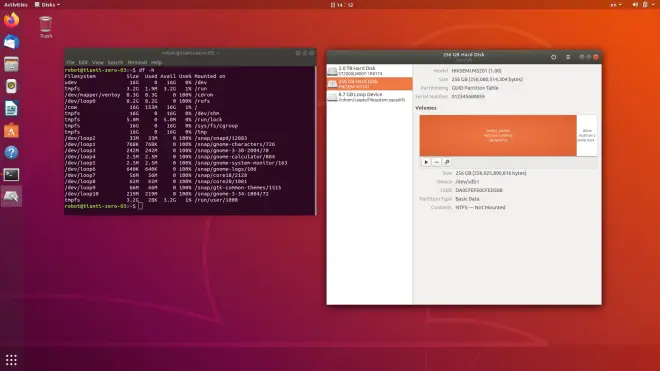
Task: Select the 2.0 TB Hard Disk entry
Action: [370, 71]
